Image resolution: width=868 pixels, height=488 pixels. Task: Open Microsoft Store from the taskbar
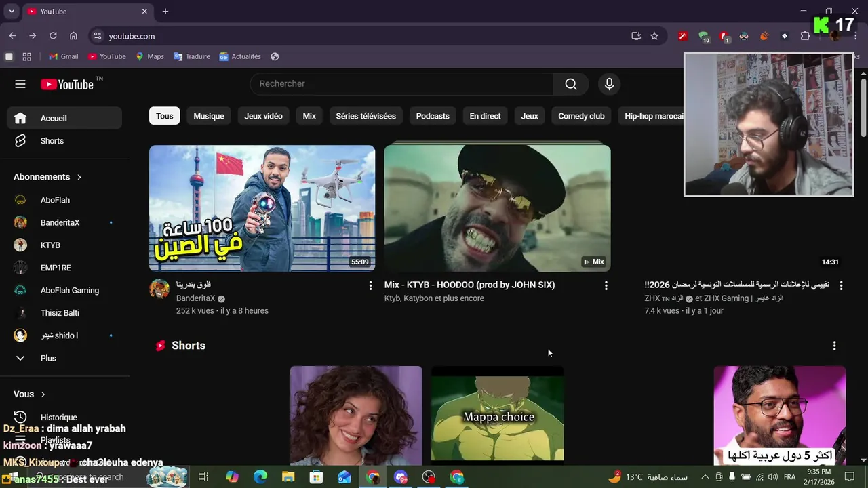coord(316,477)
